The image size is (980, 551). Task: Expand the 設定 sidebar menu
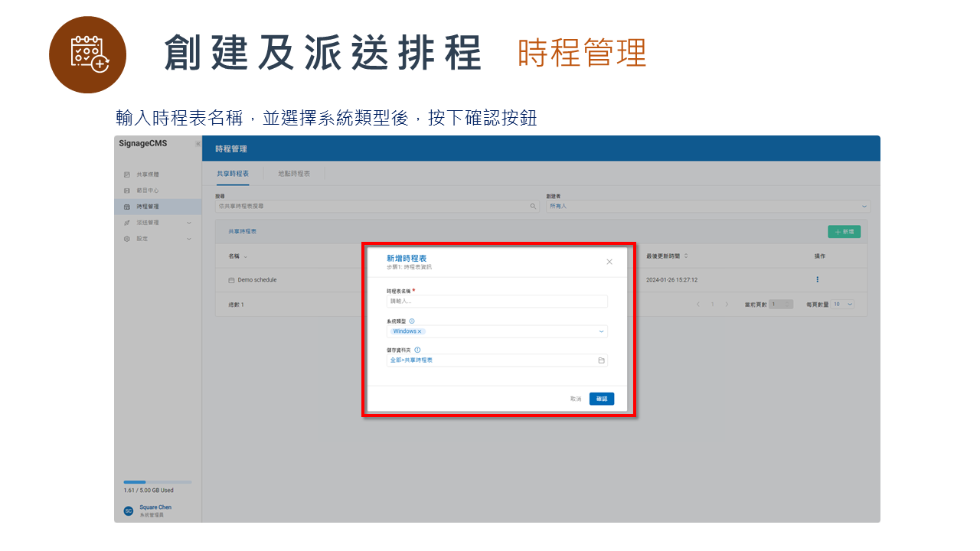point(158,239)
